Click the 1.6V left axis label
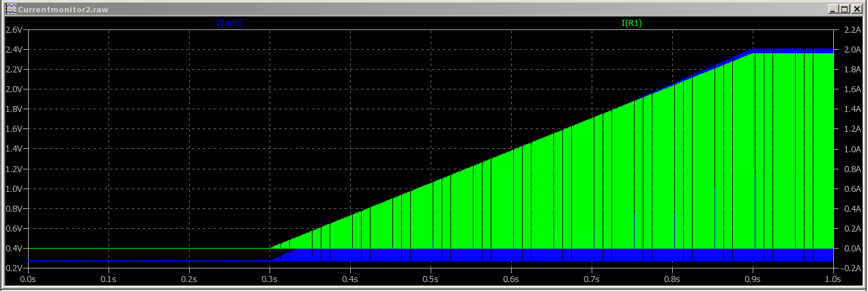 [14, 129]
